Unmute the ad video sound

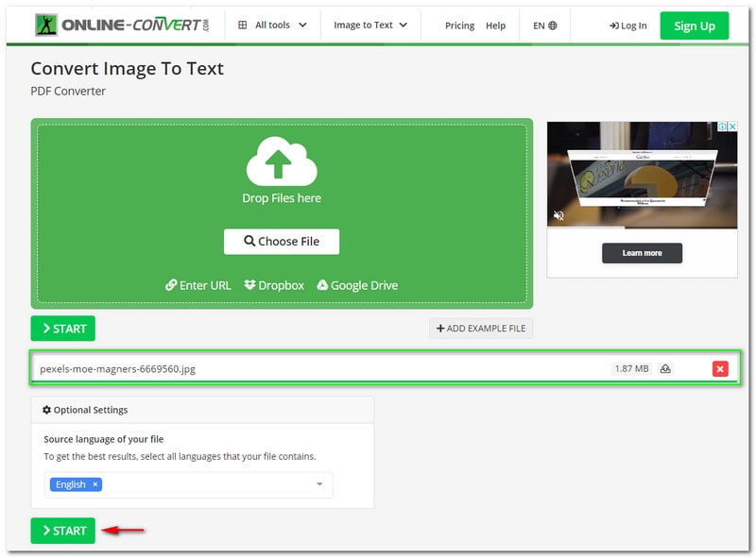click(x=558, y=216)
